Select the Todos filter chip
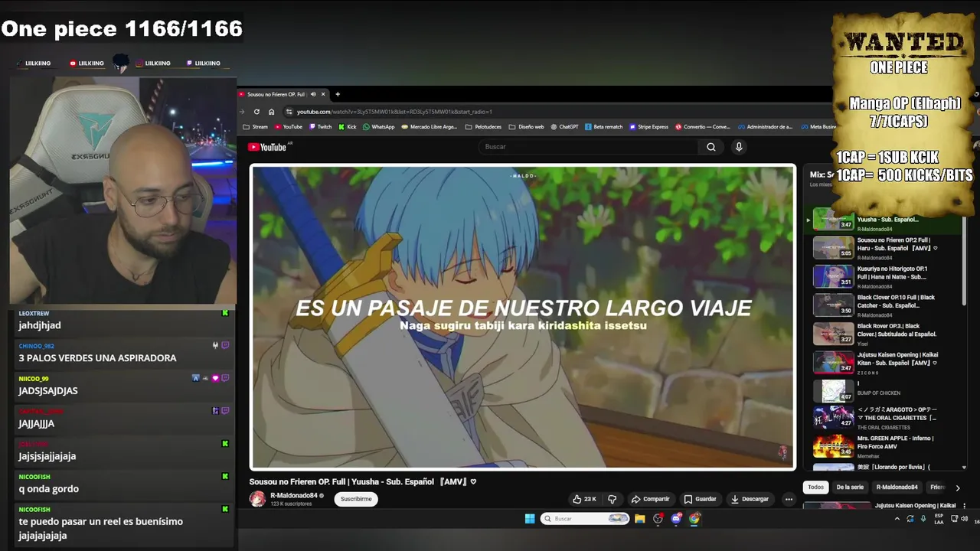 click(x=816, y=487)
